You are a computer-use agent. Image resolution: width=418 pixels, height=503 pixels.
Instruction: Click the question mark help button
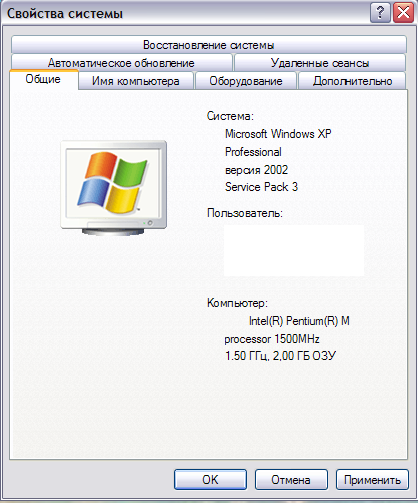pos(380,13)
